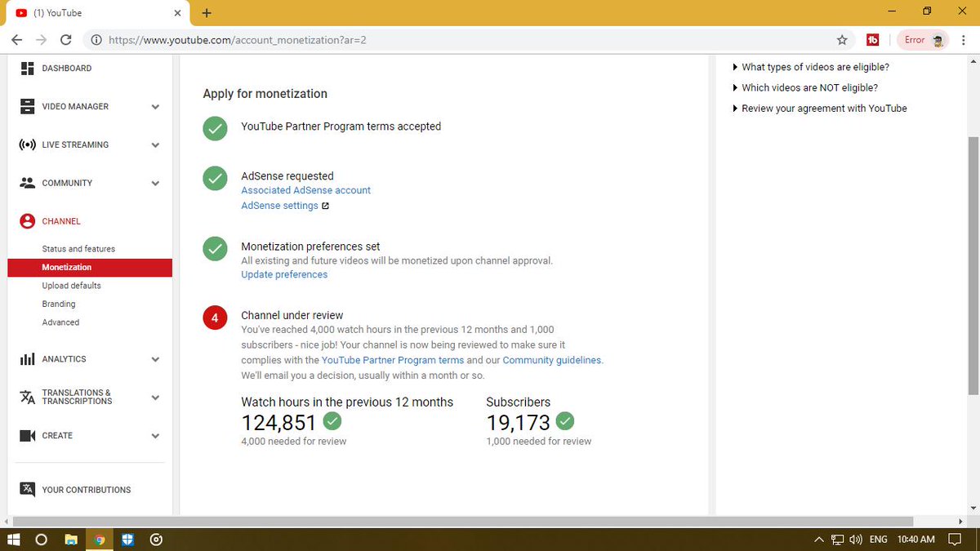Click the volume speaker tray icon
Viewport: 980px width, 551px height.
coord(856,540)
